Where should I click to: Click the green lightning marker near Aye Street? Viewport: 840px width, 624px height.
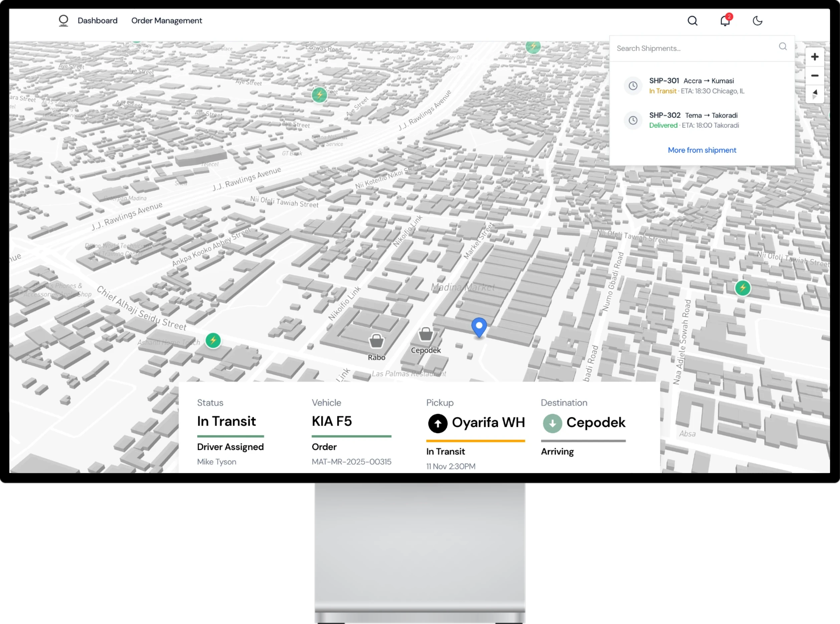(320, 95)
